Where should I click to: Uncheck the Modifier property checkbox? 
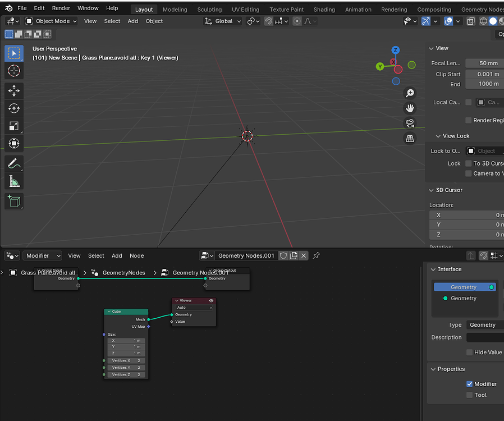(470, 384)
